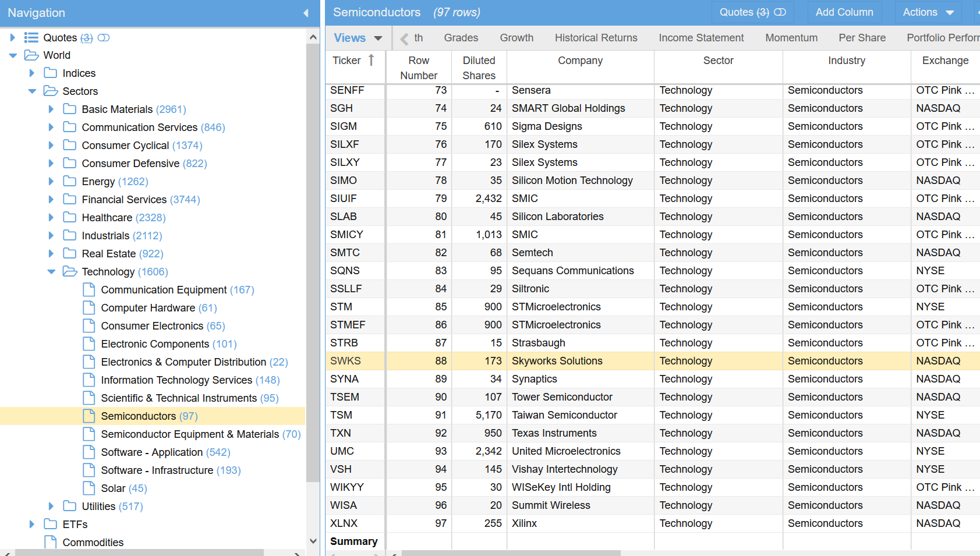This screenshot has width=980, height=556.
Task: Toggle the Quotes (3) switch in header
Action: point(780,12)
